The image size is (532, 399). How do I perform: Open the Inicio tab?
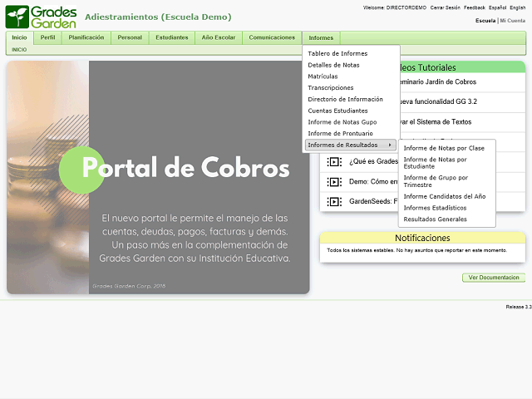point(19,37)
